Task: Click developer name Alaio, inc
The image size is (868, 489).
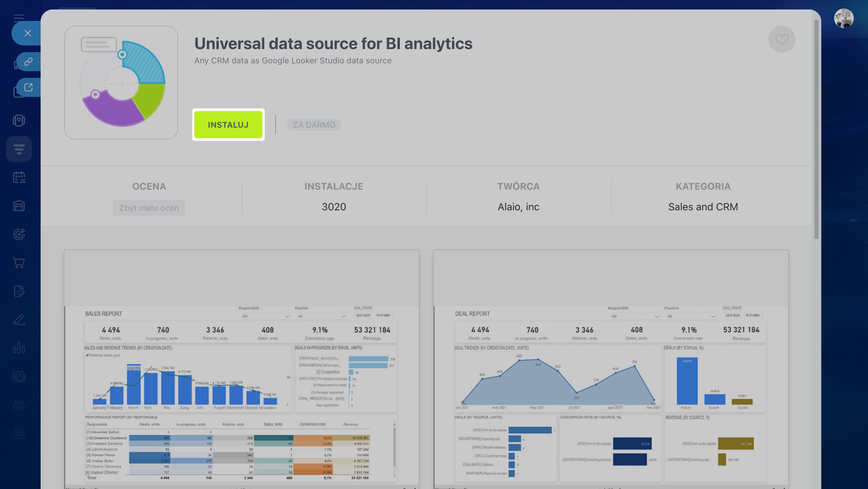Action: click(x=518, y=207)
